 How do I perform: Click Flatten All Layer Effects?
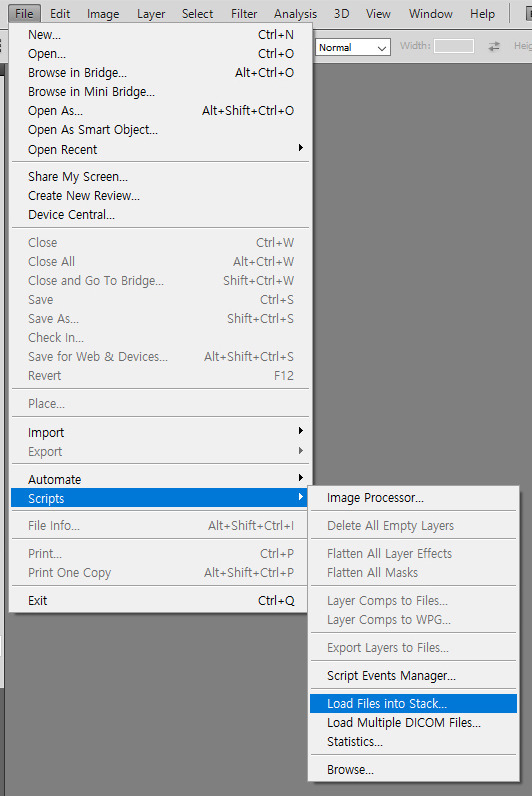[x=414, y=553]
